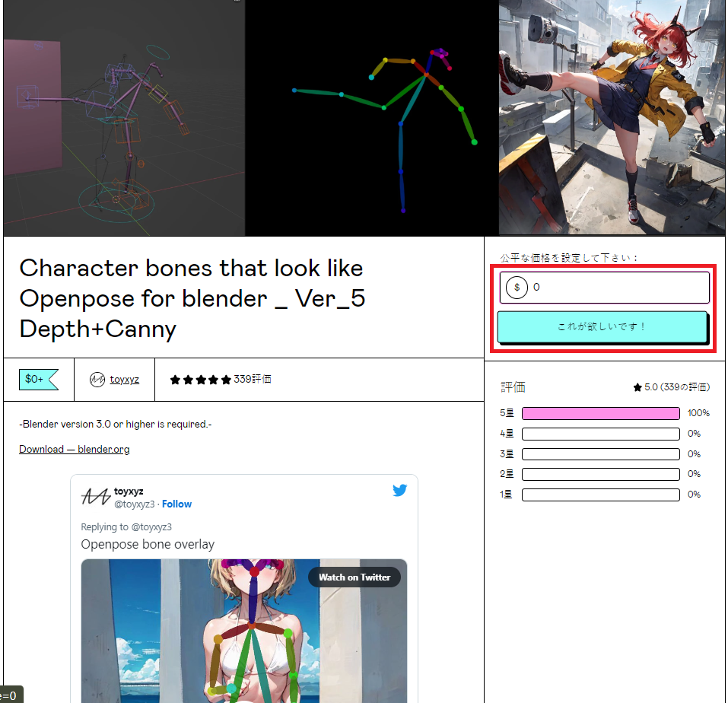Viewport: 728px width, 703px height.
Task: Click the cyan これが欲しいです！ button
Action: click(602, 327)
